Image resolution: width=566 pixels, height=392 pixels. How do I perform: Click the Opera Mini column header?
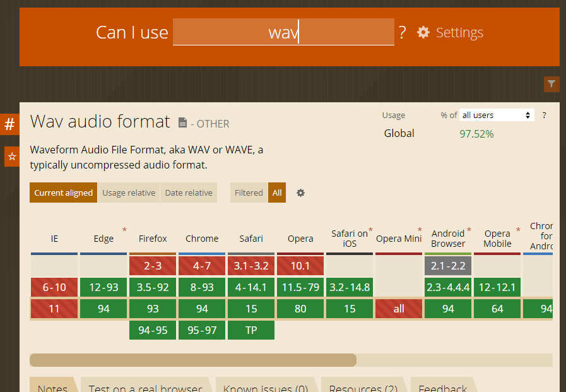(399, 239)
